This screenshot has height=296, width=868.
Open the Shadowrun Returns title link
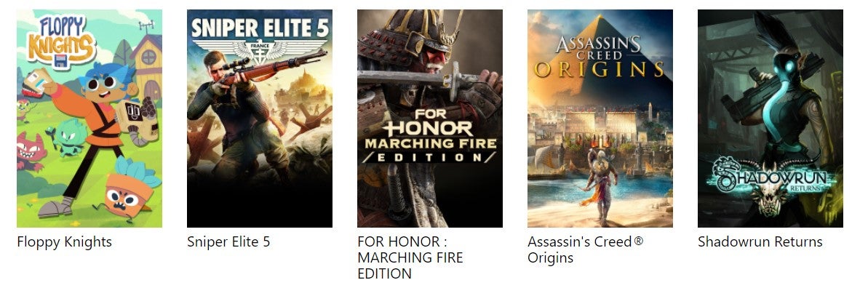click(760, 242)
